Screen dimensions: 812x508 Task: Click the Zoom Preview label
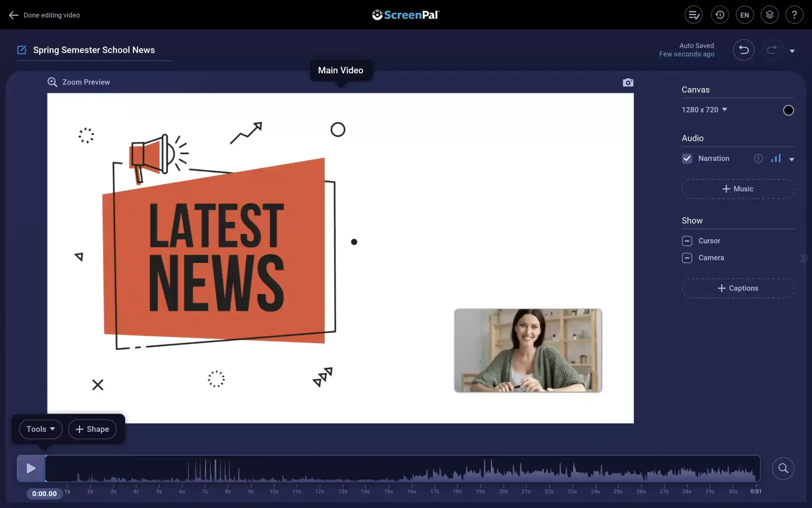click(86, 82)
